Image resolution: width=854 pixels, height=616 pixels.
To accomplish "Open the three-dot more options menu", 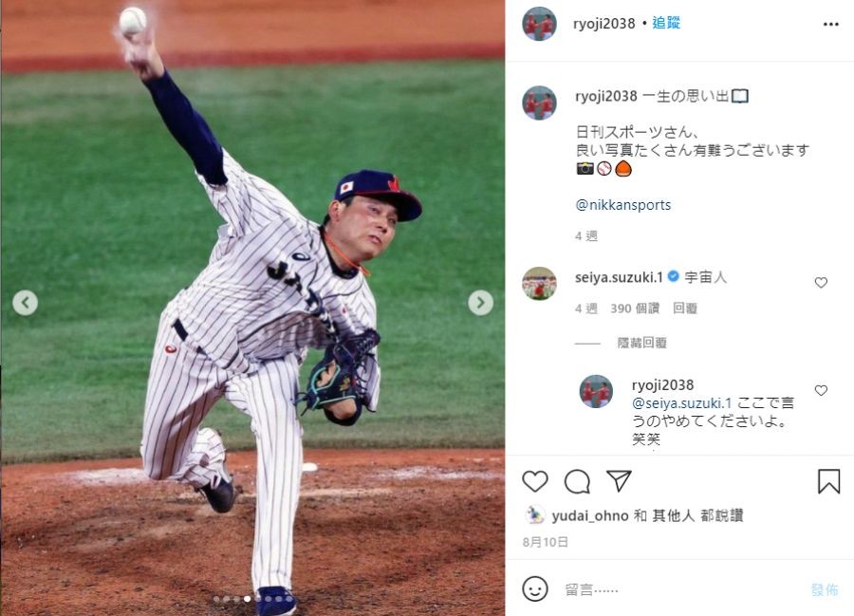I will tap(830, 24).
